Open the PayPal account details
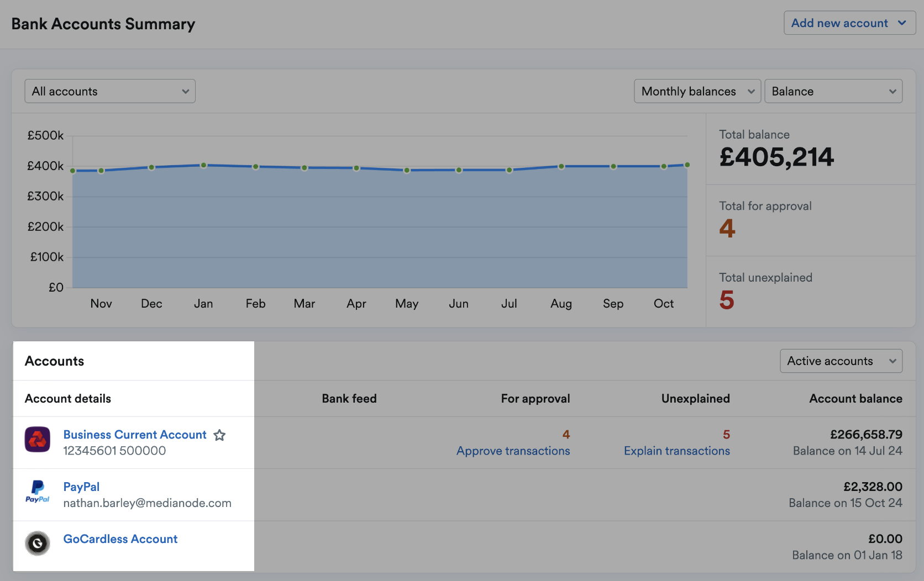 (81, 487)
